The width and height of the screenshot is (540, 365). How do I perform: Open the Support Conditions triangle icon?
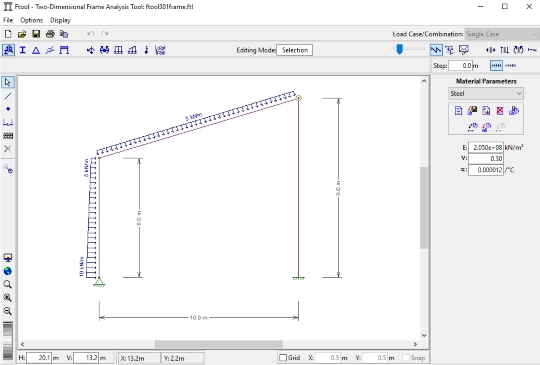coord(36,50)
